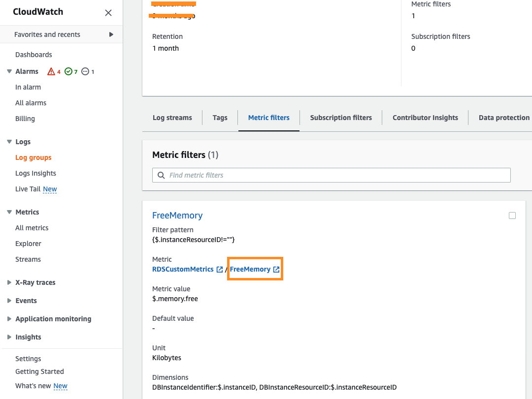Click the search magnifier icon
The image size is (532, 399).
point(161,175)
